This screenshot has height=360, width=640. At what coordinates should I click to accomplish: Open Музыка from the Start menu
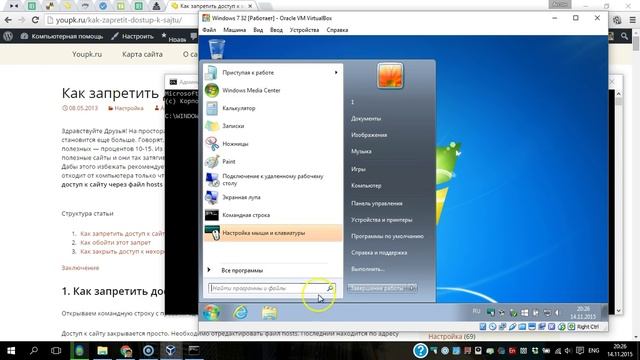click(361, 151)
